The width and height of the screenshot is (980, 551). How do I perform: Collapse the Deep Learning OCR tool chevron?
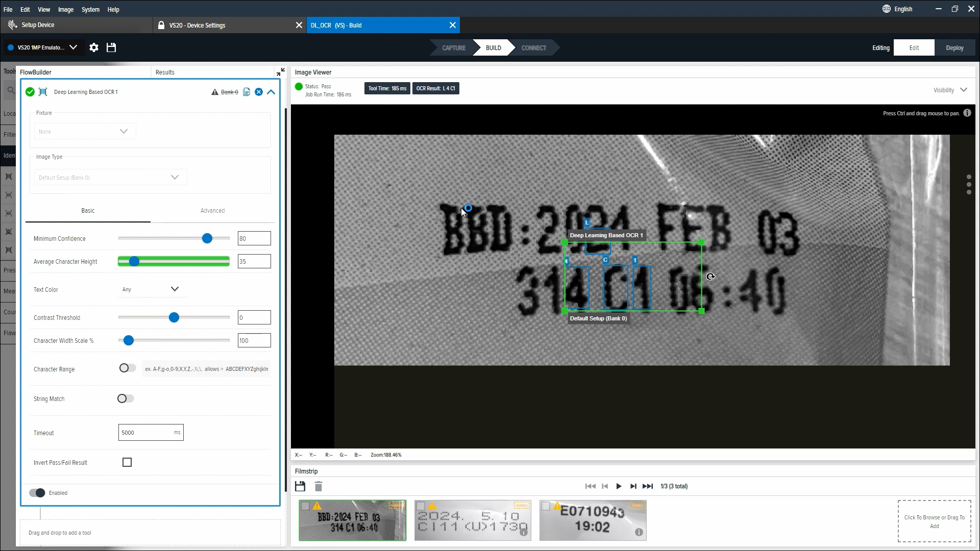click(x=271, y=92)
